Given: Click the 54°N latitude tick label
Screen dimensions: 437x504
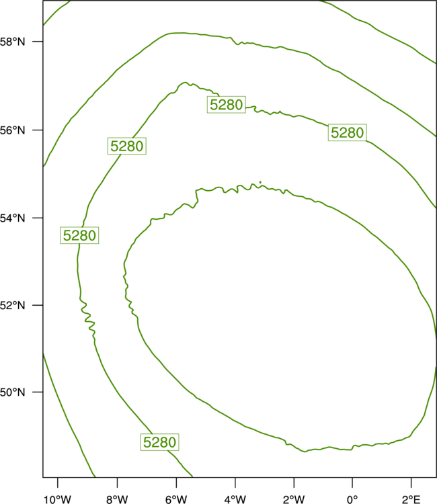Looking at the screenshot, I should pyautogui.click(x=12, y=218).
